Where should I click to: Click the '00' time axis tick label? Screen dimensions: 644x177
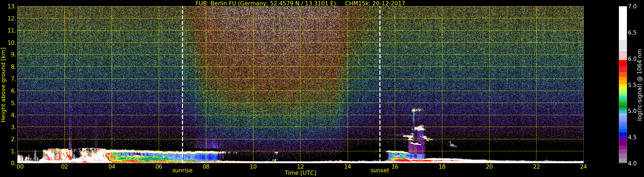[20, 167]
